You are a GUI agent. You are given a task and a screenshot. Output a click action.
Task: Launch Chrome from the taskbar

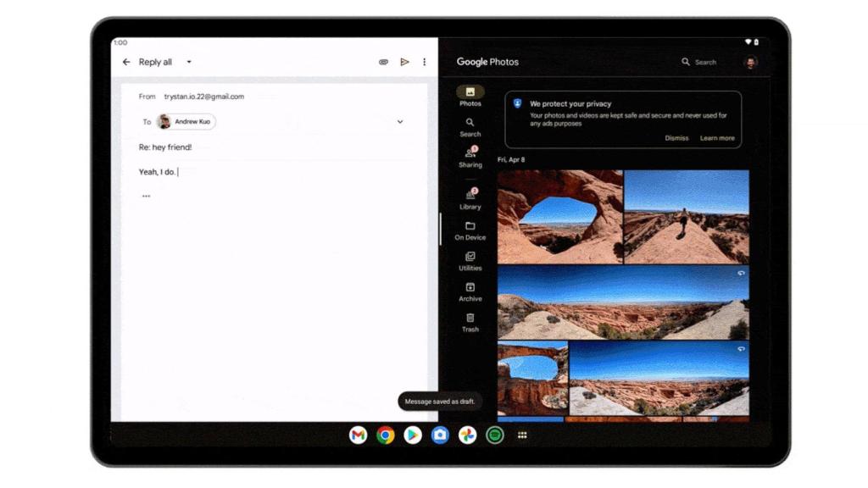tap(384, 435)
